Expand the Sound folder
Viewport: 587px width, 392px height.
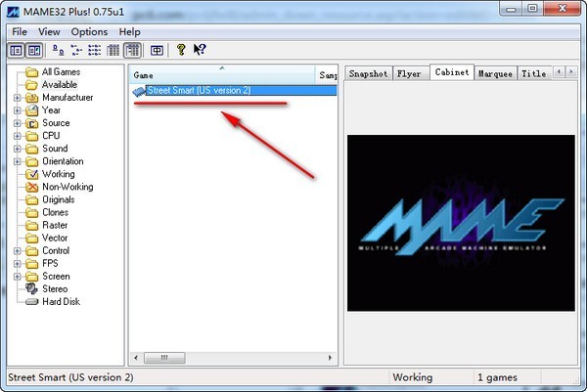tap(18, 149)
